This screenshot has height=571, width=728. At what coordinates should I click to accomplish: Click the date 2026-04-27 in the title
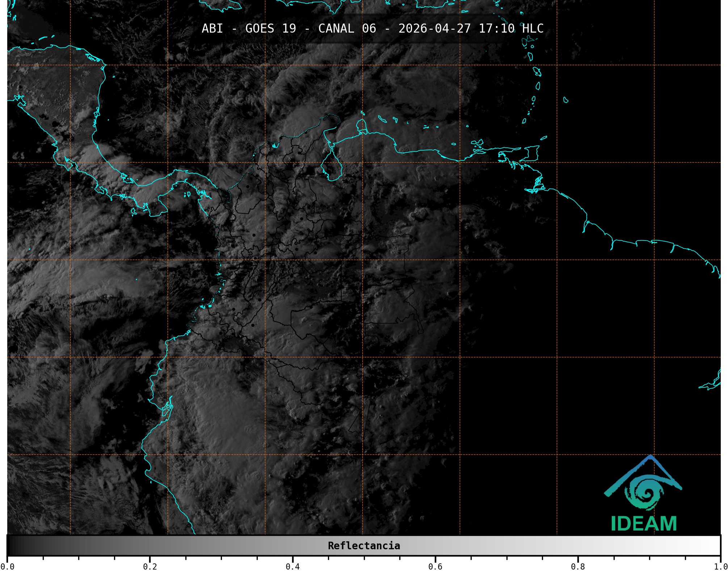coord(434,29)
